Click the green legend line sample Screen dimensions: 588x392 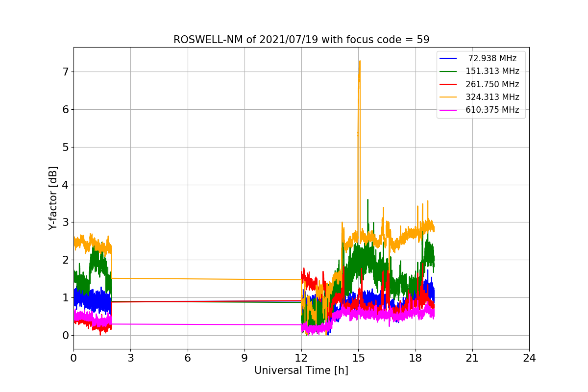click(448, 72)
